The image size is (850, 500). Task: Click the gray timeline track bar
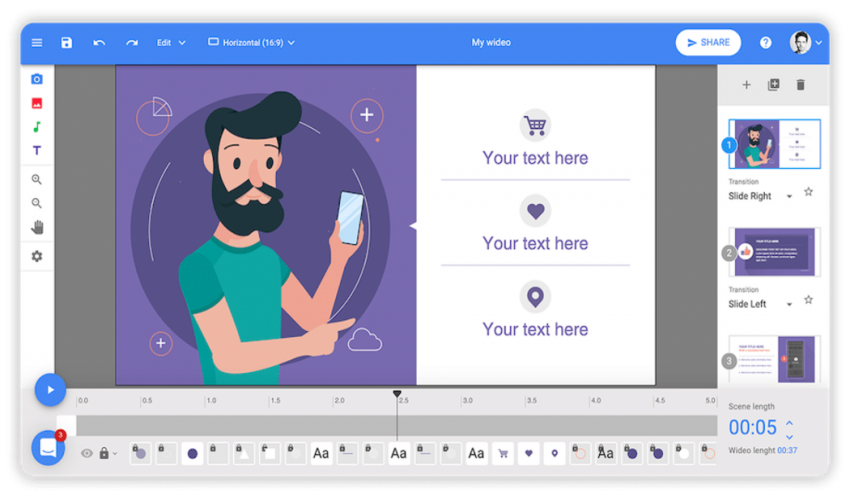396,426
